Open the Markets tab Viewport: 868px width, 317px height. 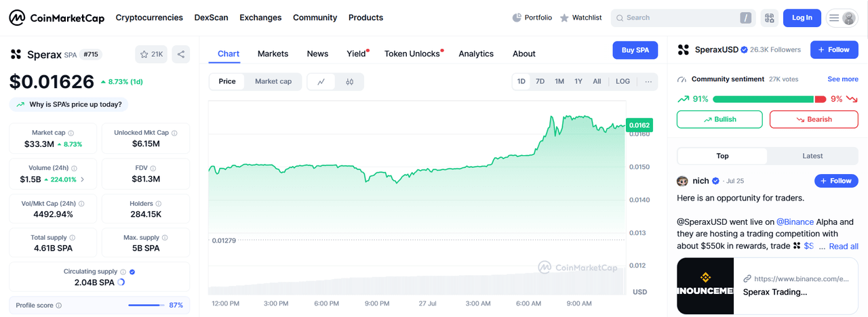click(x=273, y=54)
